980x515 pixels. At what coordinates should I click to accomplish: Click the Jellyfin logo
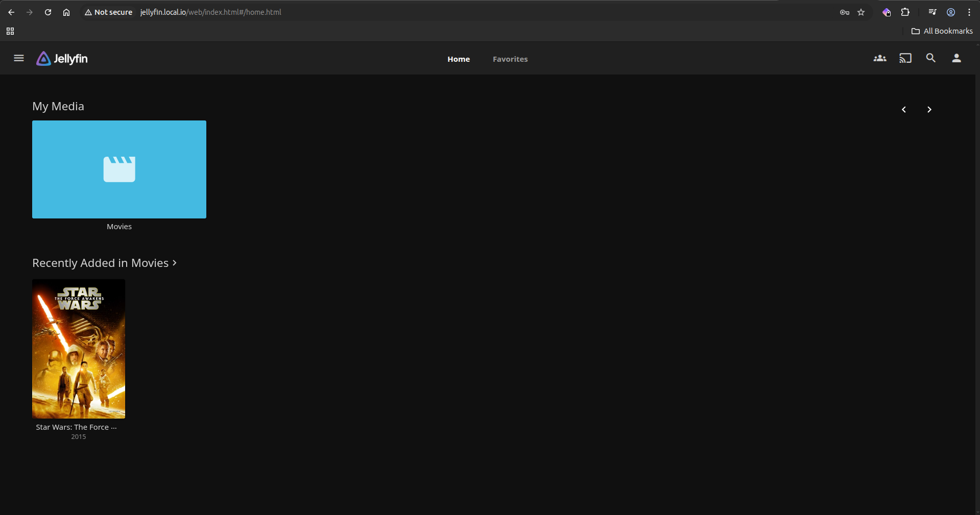[62, 59]
